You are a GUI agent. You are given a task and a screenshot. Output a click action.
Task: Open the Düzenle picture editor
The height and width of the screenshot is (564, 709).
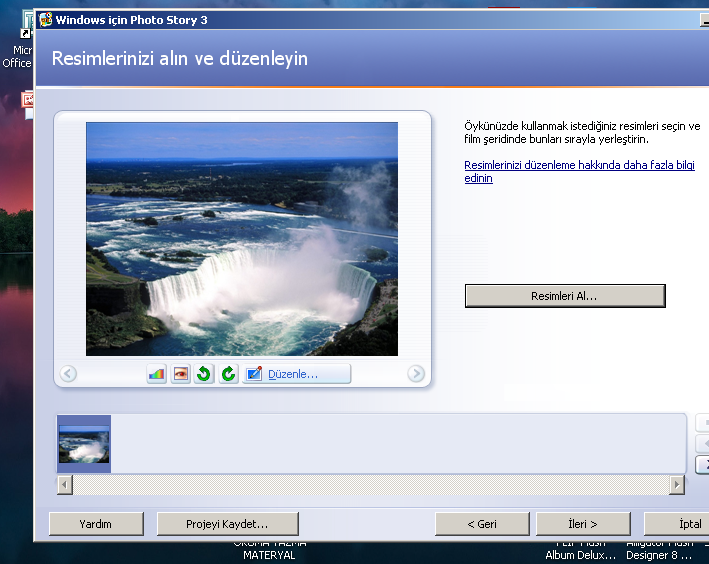(x=296, y=374)
